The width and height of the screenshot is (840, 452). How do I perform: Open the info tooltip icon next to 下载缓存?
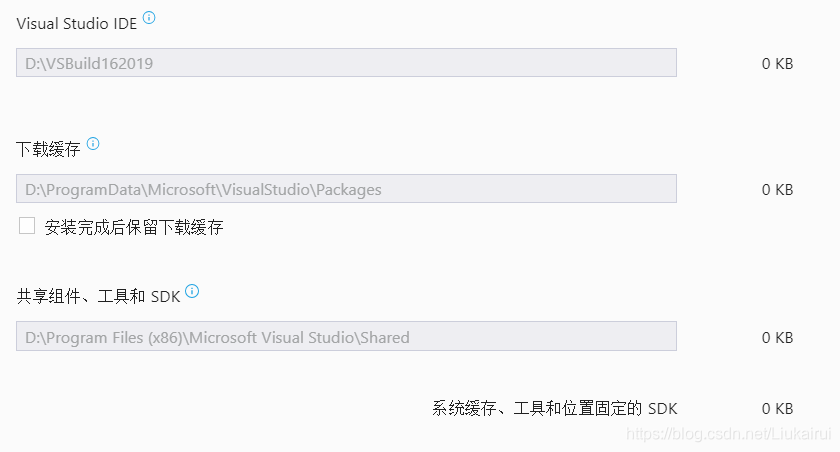pyautogui.click(x=93, y=144)
